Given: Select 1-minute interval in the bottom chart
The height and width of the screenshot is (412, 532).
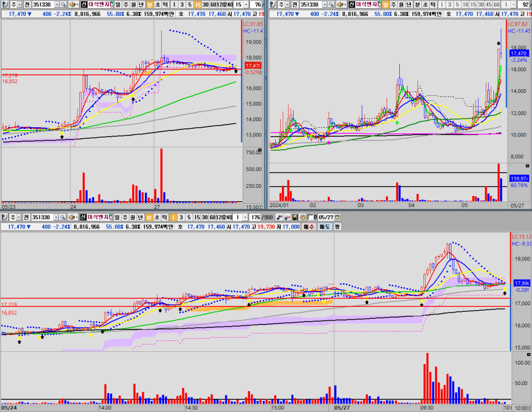Looking at the screenshot, I should pyautogui.click(x=173, y=217).
